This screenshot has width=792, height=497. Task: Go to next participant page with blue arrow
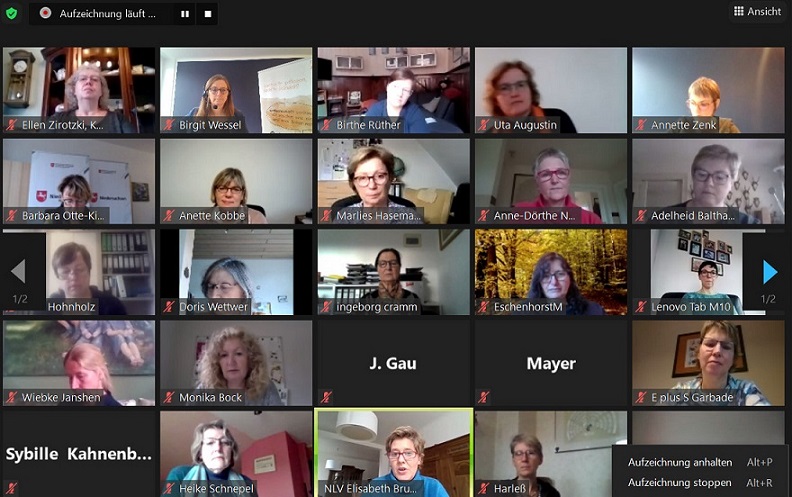click(x=770, y=272)
